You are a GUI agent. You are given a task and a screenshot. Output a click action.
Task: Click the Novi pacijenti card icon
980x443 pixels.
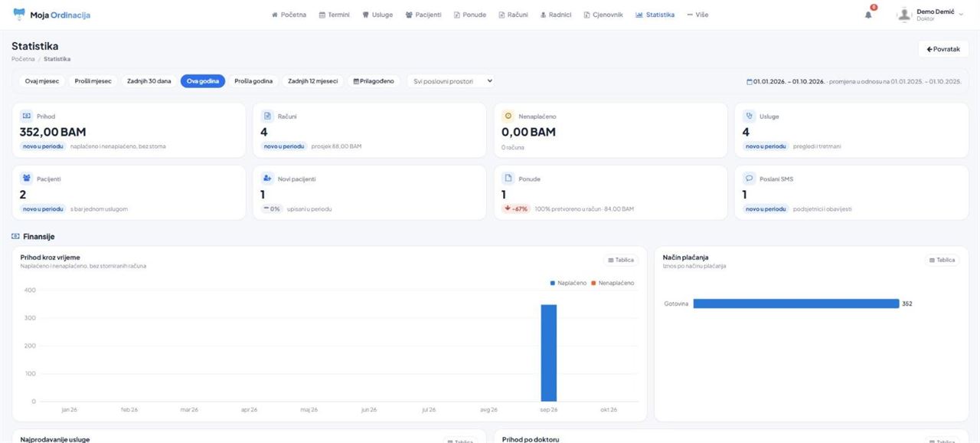coord(267,179)
